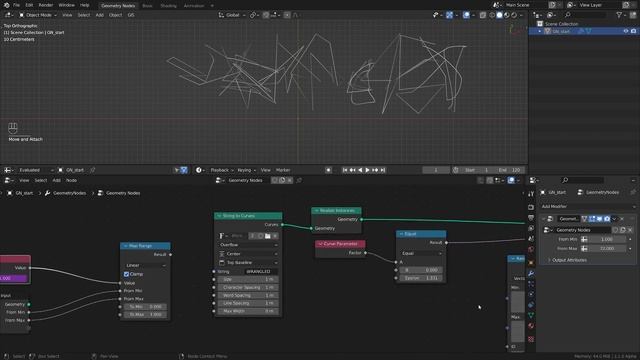
Task: Adjust Character Spacing slider on String node
Action: pyautogui.click(x=248, y=287)
